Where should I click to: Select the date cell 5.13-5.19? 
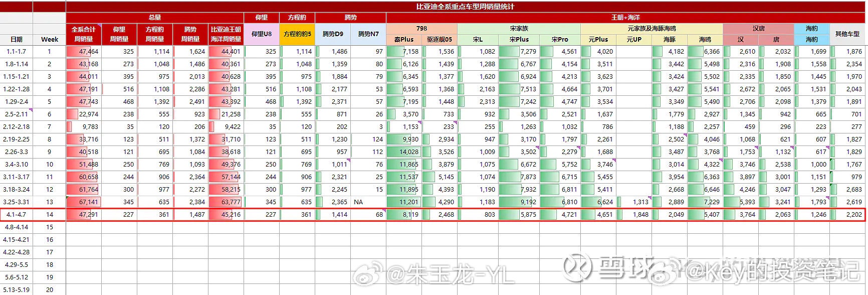17,289
